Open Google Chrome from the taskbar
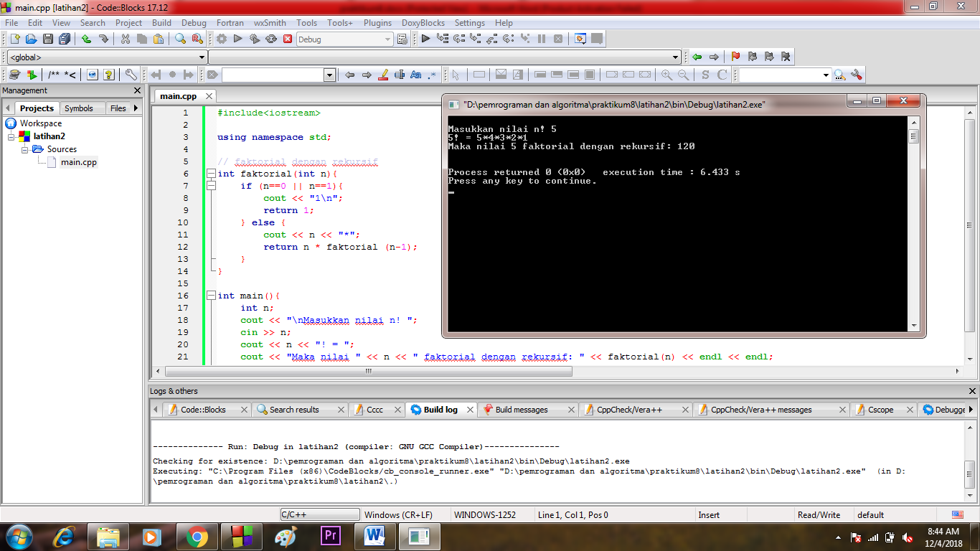 pyautogui.click(x=197, y=537)
